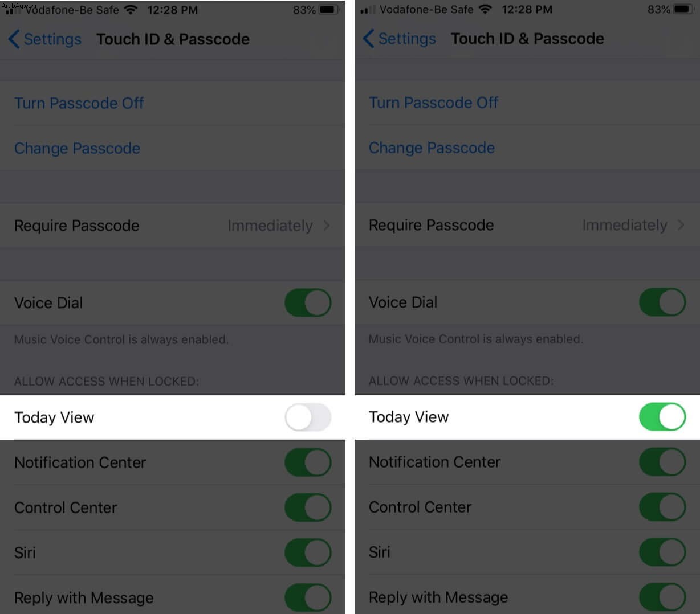
Task: Tap signal bars in right status bar
Action: 368,10
